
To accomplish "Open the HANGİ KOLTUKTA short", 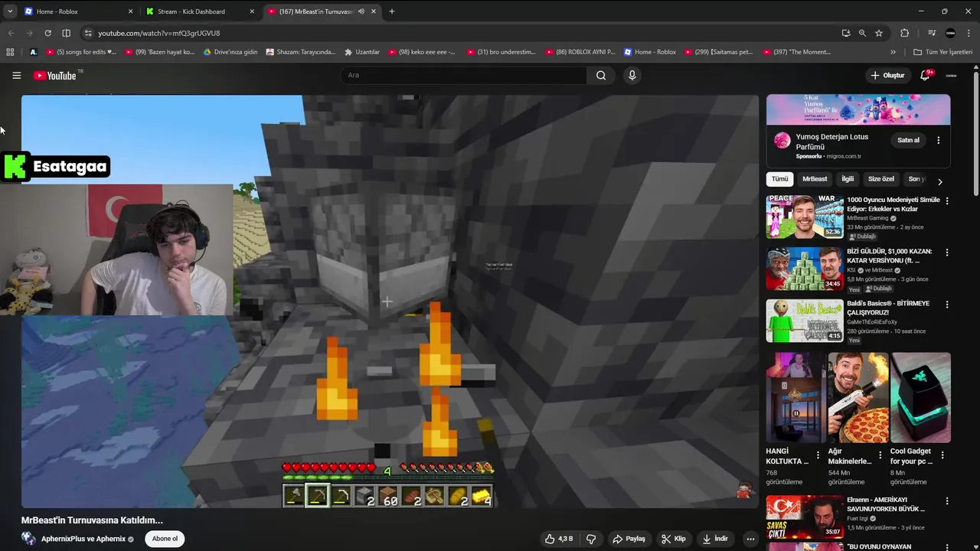I will [x=795, y=397].
